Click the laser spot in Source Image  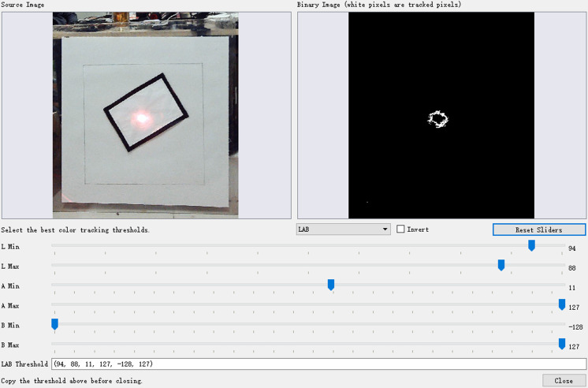(x=142, y=118)
